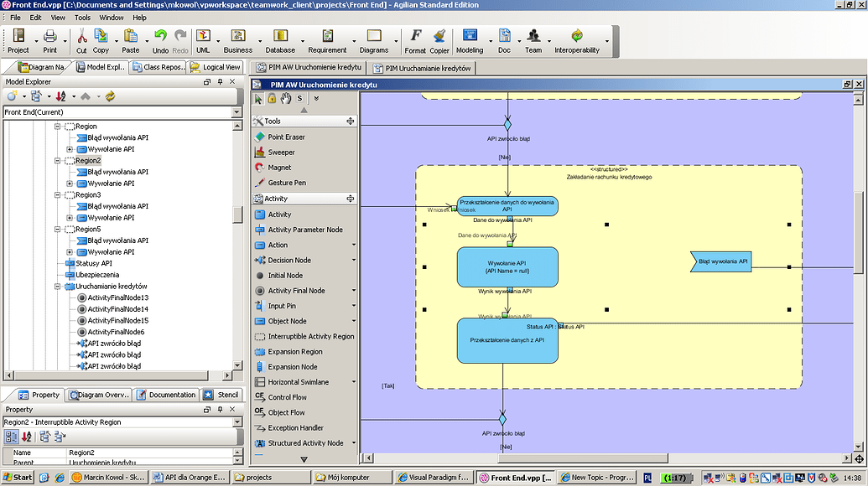868x486 pixels.
Task: Toggle alphabetical sort in Model Explorer toolbar
Action: point(61,96)
